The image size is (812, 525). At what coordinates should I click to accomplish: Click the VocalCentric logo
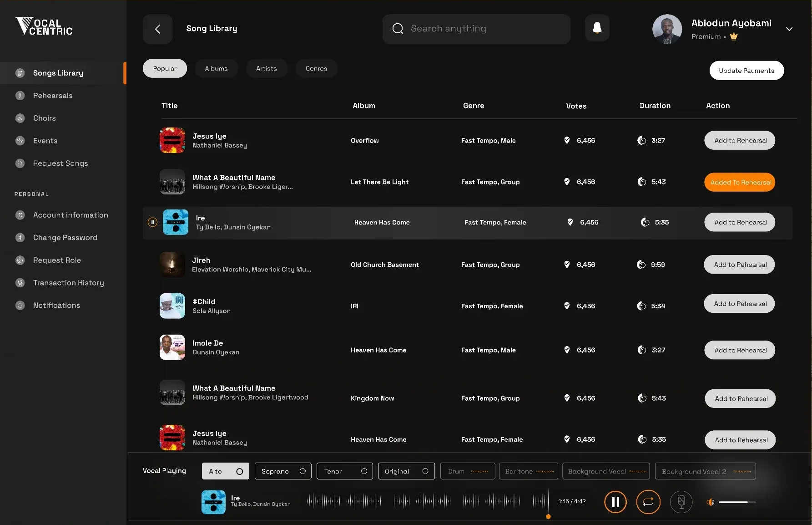(x=44, y=26)
